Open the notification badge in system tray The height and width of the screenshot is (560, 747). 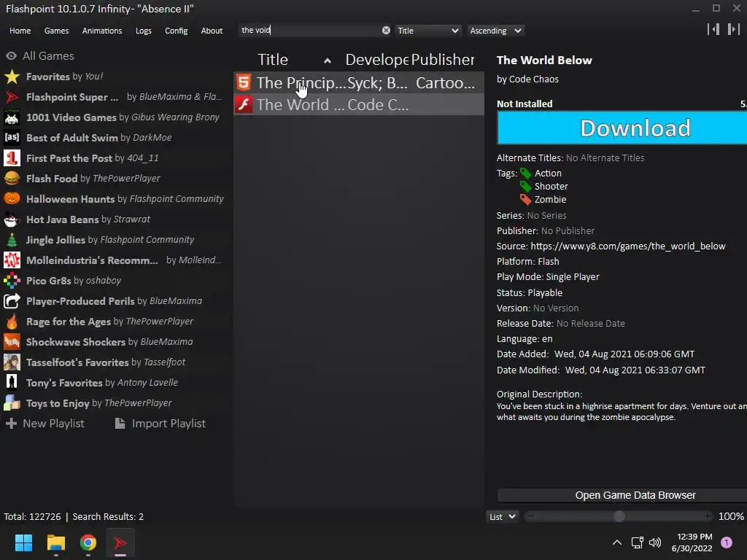727,542
